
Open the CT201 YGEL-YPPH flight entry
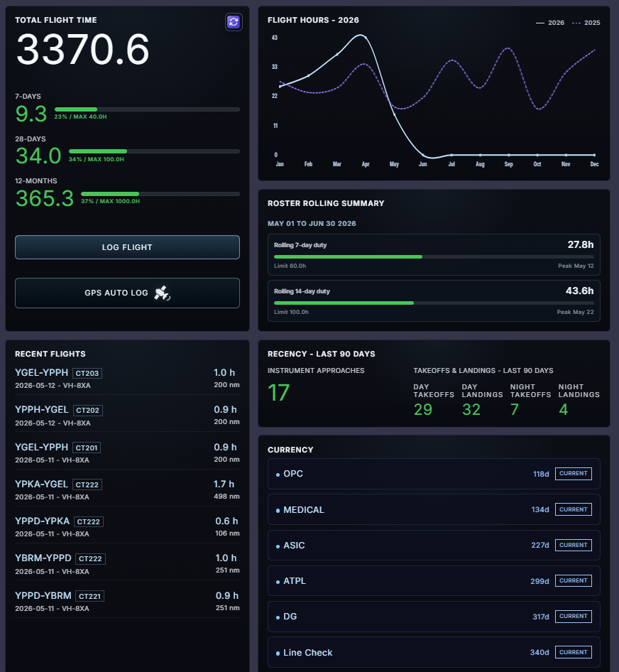127,453
